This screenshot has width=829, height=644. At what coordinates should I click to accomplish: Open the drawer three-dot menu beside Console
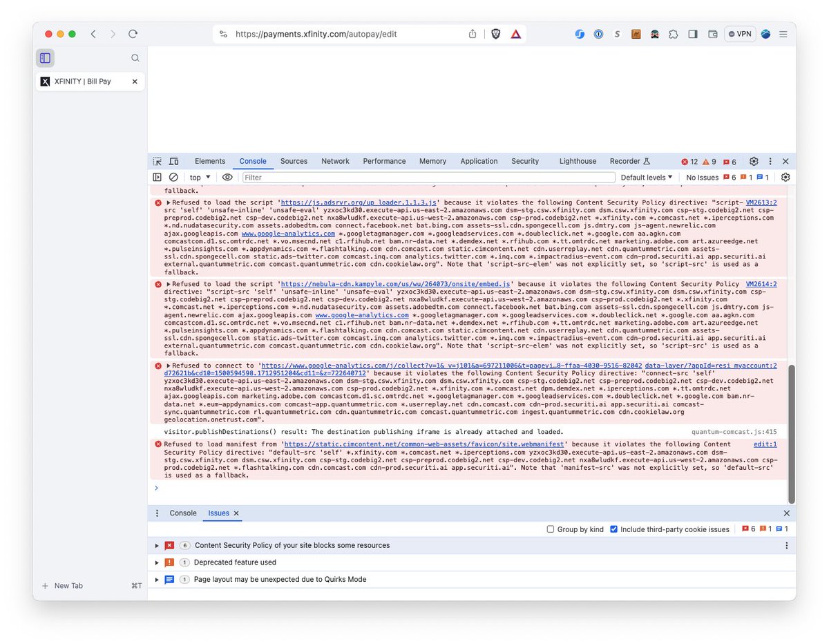pyautogui.click(x=157, y=513)
